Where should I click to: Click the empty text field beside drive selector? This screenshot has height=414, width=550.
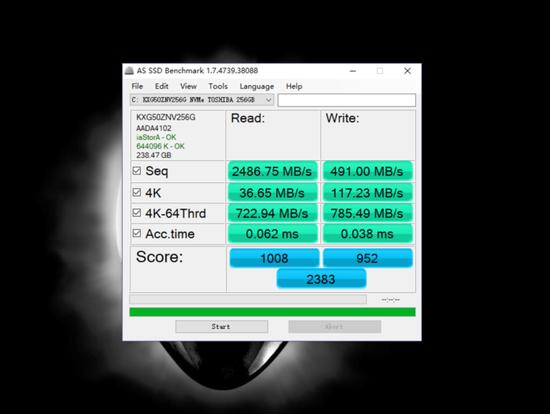347,100
